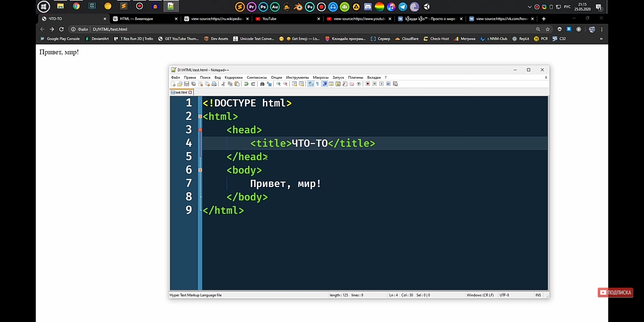The width and height of the screenshot is (644, 322).
Task: Toggle word wrap in Notepad++ toolbar
Action: 311,84
